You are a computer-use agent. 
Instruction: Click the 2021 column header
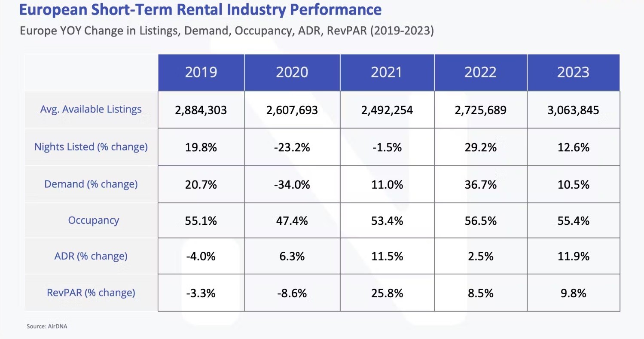(x=387, y=72)
